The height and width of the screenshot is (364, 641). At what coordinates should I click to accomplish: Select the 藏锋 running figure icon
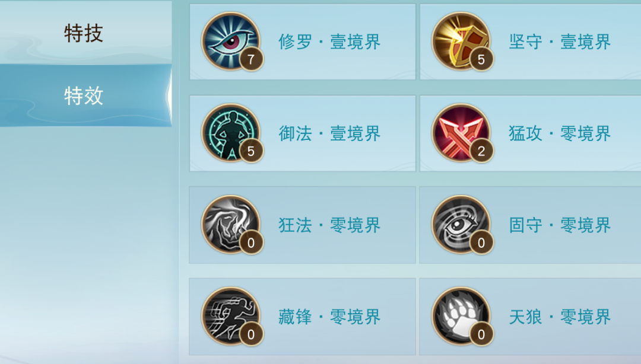pyautogui.click(x=231, y=316)
